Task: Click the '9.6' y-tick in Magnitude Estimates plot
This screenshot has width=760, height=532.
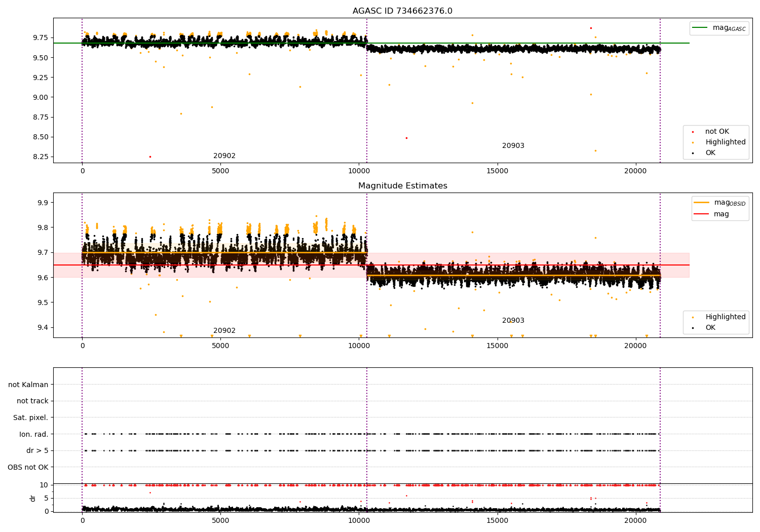Action: pyautogui.click(x=43, y=278)
